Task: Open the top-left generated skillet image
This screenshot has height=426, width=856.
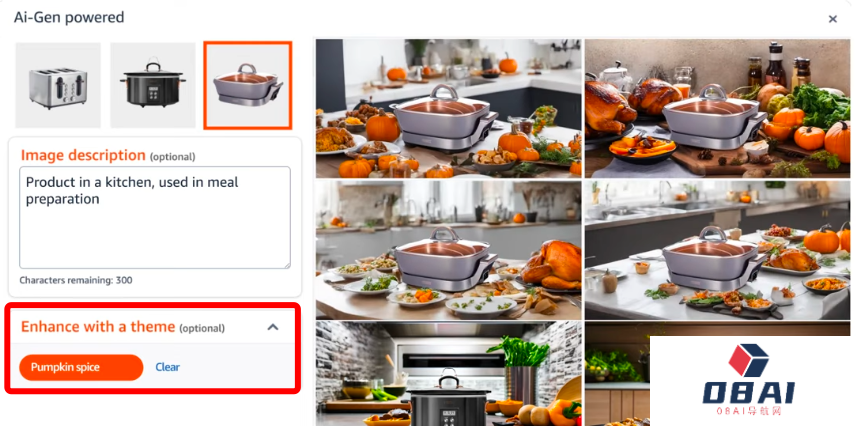Action: point(448,108)
